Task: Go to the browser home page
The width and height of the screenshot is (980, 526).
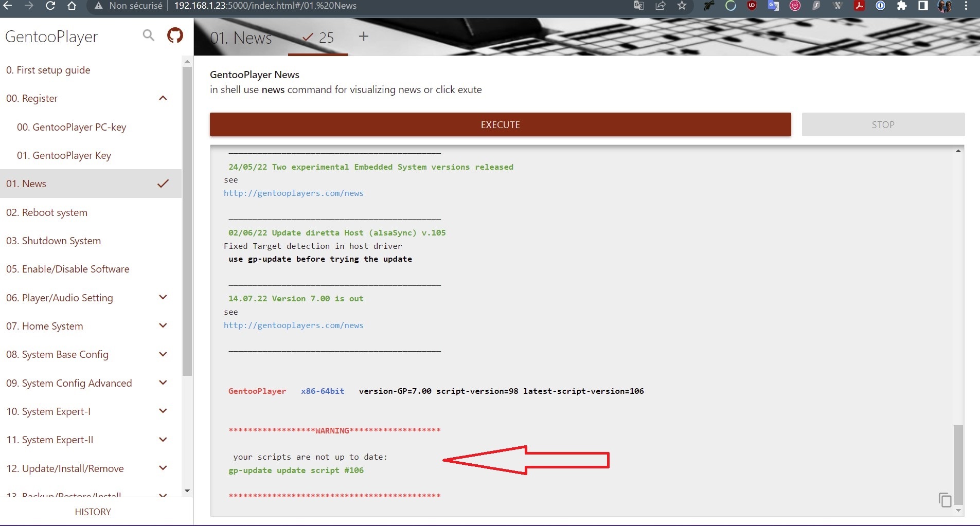Action: click(x=72, y=6)
